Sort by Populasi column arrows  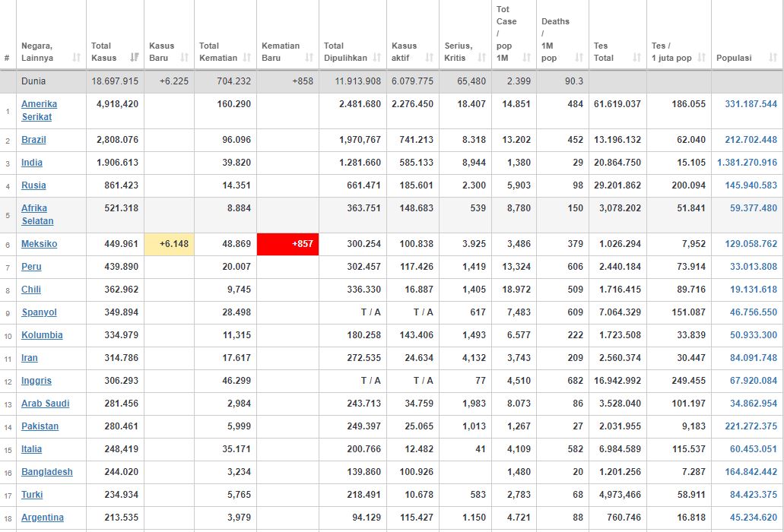tap(773, 58)
